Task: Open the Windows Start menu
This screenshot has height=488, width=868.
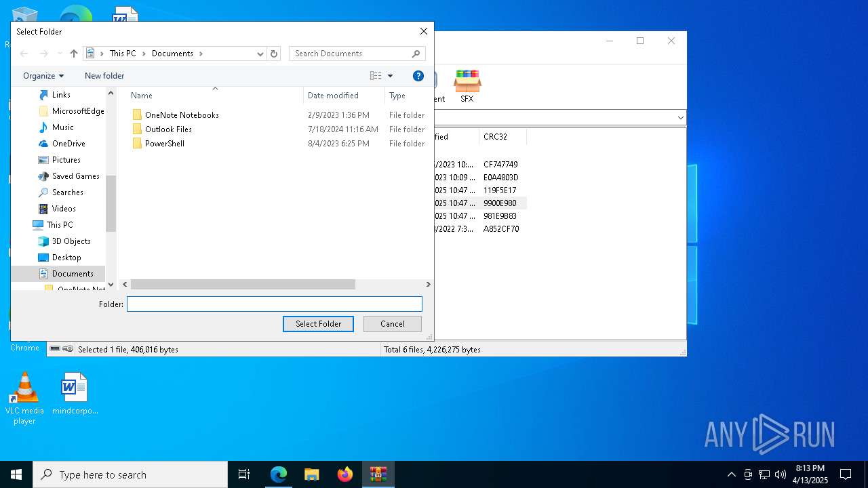Action: (x=16, y=474)
